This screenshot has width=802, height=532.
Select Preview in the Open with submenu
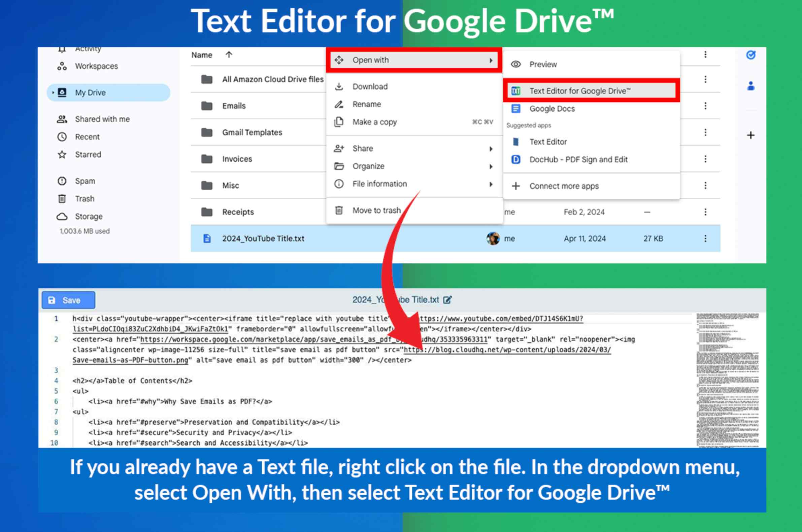point(591,64)
